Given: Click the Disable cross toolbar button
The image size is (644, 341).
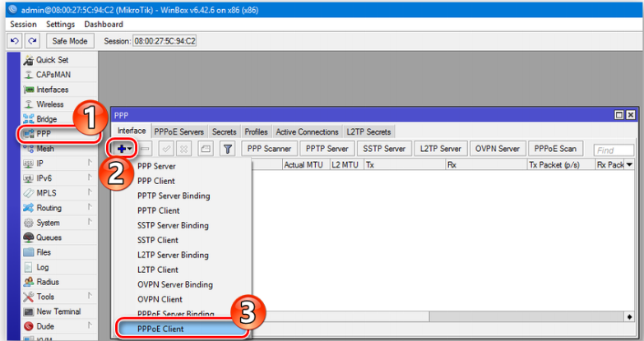Looking at the screenshot, I should pyautogui.click(x=183, y=149).
